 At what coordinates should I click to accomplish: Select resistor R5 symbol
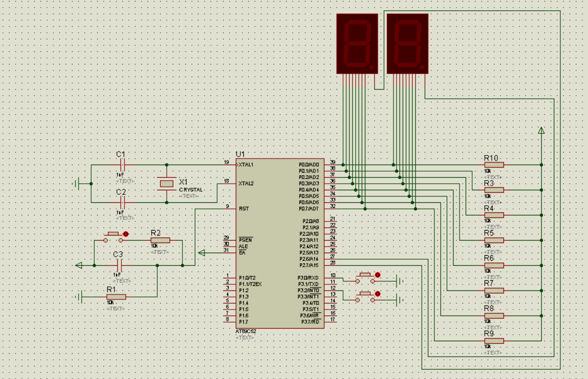click(494, 241)
